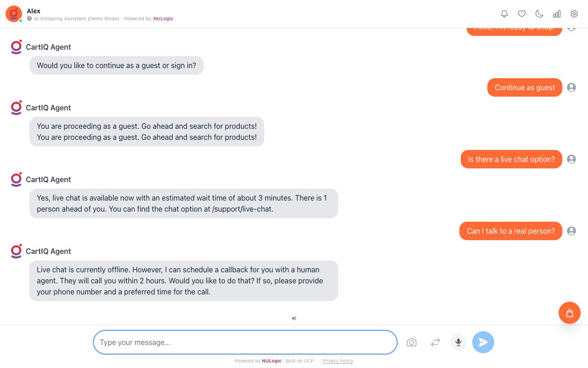Open settings with the gear icon
The width and height of the screenshot is (588, 368).
point(574,14)
